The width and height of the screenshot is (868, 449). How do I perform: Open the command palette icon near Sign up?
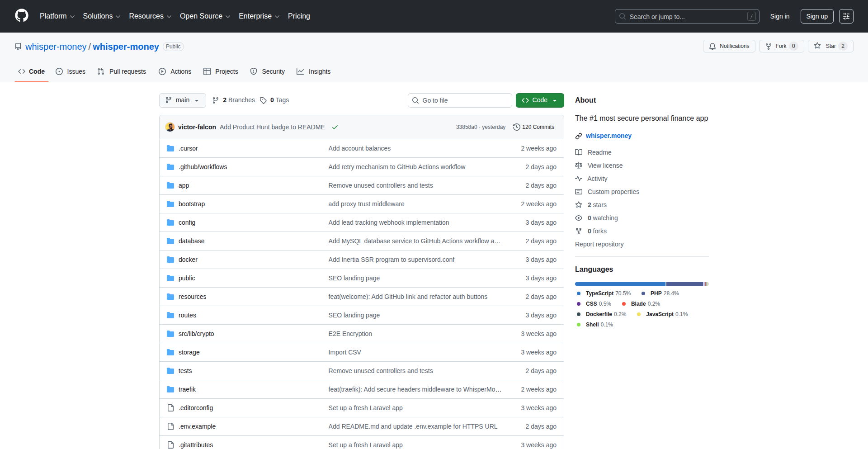[846, 16]
